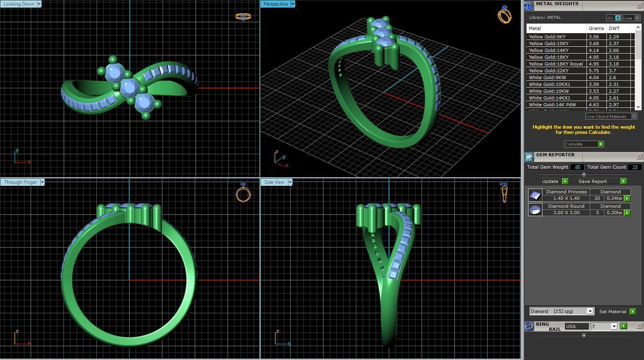
Task: Open the ring size 7 dropdown
Action: (614, 326)
